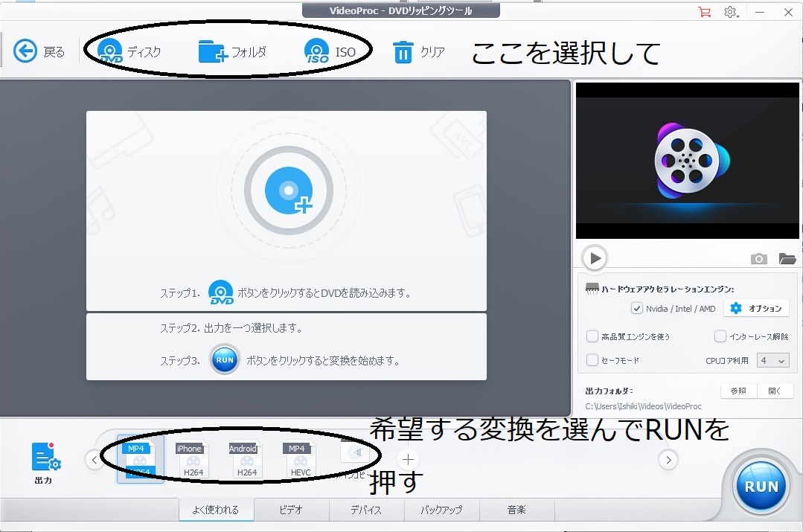
Task: Select the iPhone H264 output profile
Action: click(x=193, y=459)
